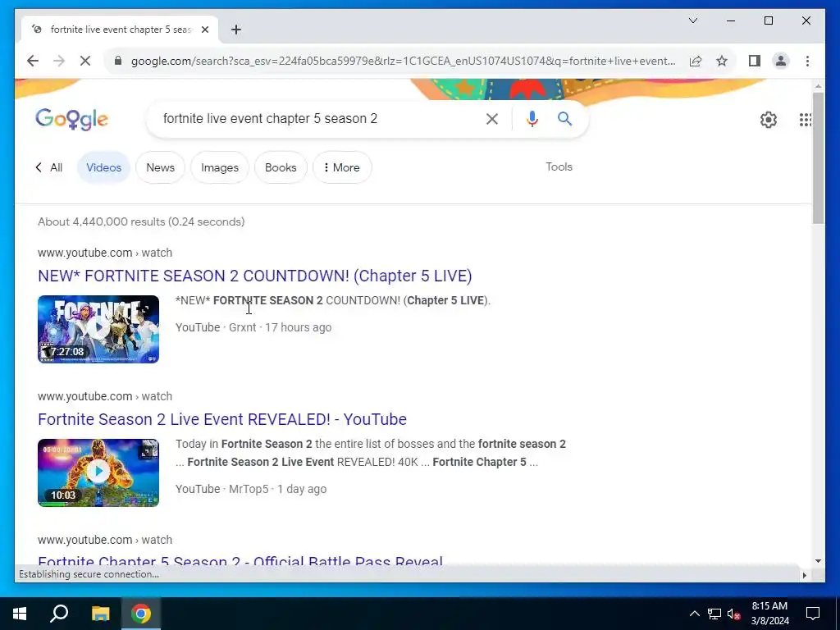This screenshot has width=840, height=630.
Task: Open the taskbar clock and date
Action: (769, 614)
